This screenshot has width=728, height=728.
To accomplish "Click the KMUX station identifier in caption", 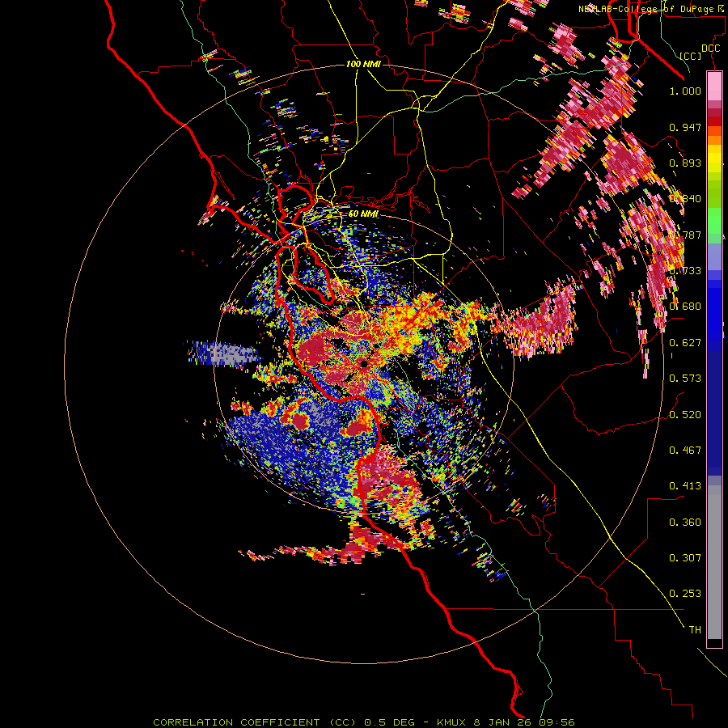I will click(453, 722).
